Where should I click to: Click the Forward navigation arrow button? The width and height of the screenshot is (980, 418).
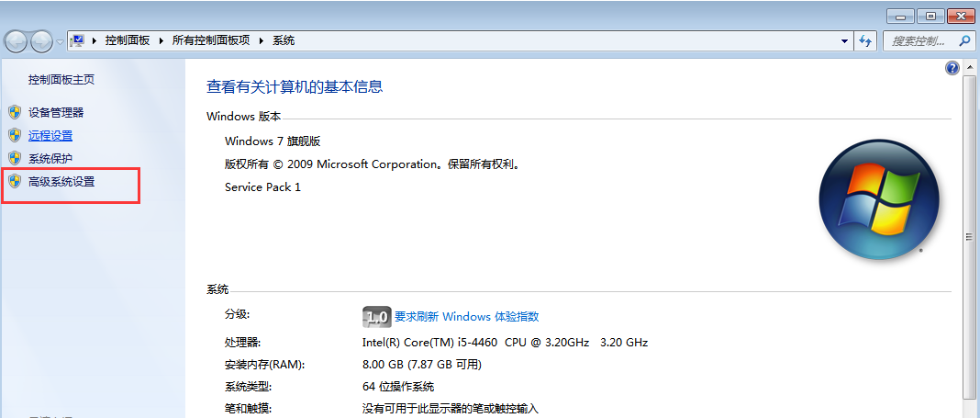pyautogui.click(x=42, y=41)
